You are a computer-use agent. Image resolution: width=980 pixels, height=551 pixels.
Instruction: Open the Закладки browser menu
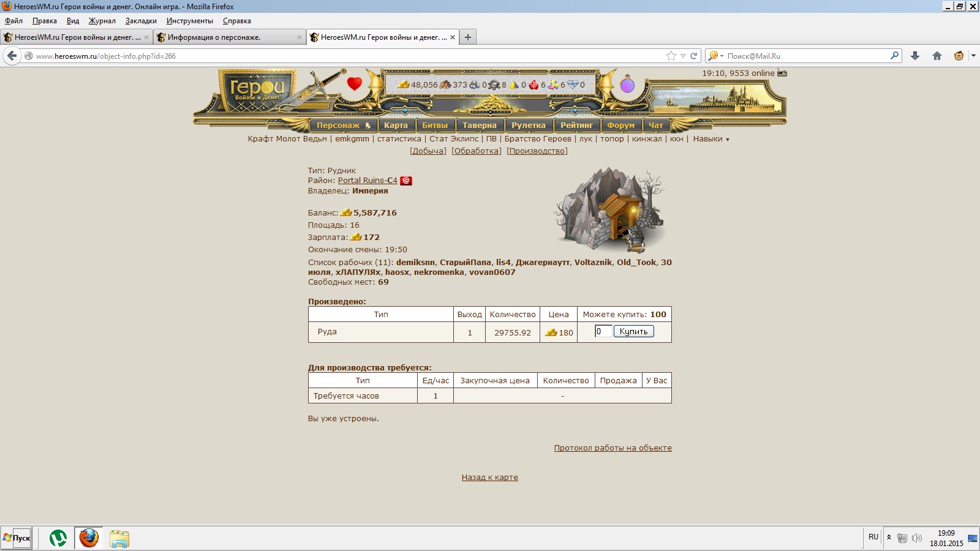pos(141,21)
